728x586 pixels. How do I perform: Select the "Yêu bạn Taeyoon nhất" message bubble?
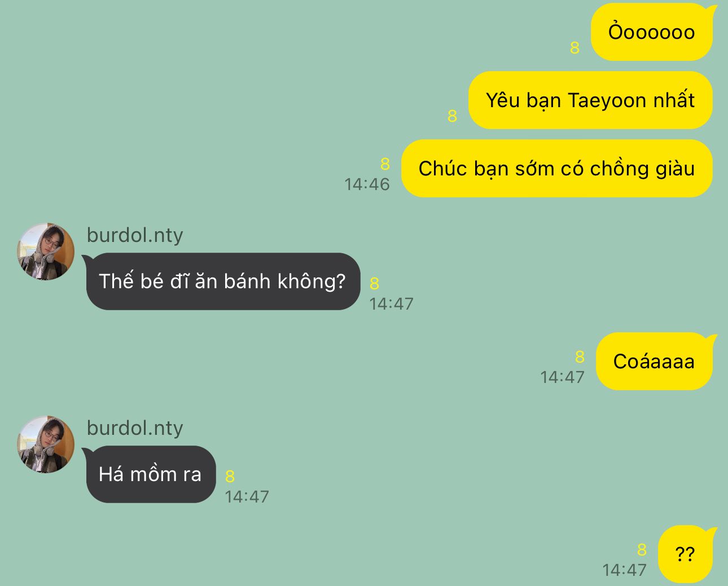click(x=590, y=100)
